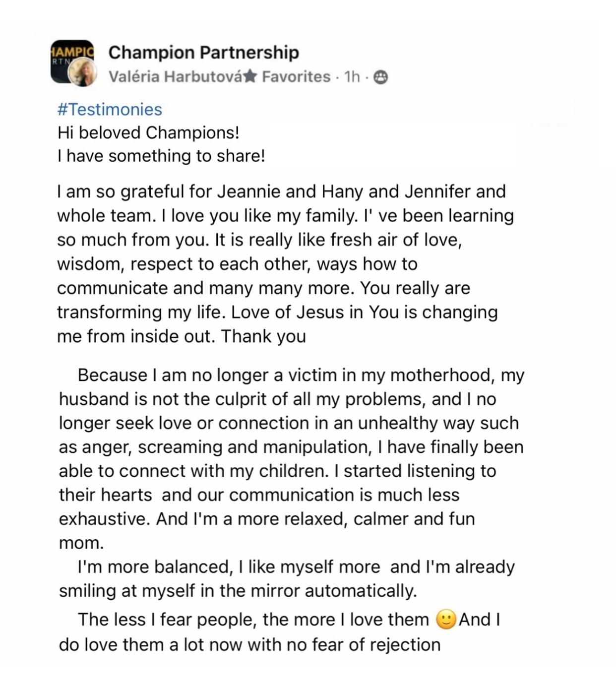Open Valéria Harbutová's author name link
Screen dimensions: 616x692
click(x=176, y=76)
